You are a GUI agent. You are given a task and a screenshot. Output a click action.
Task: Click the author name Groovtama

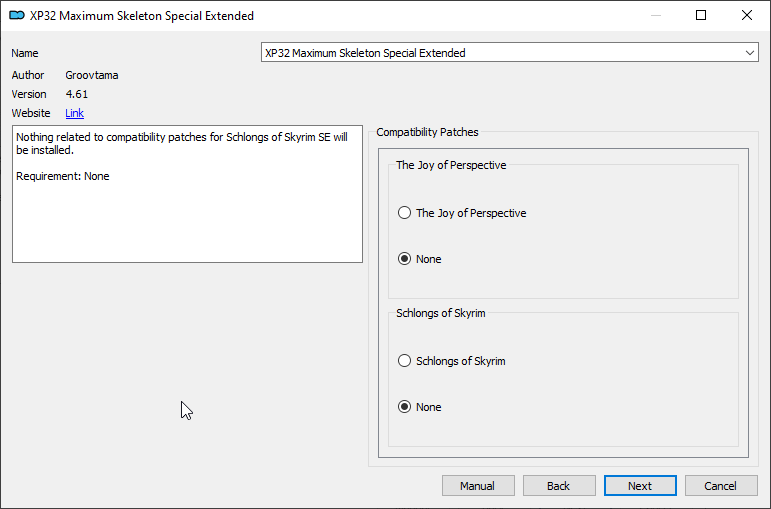pyautogui.click(x=92, y=75)
